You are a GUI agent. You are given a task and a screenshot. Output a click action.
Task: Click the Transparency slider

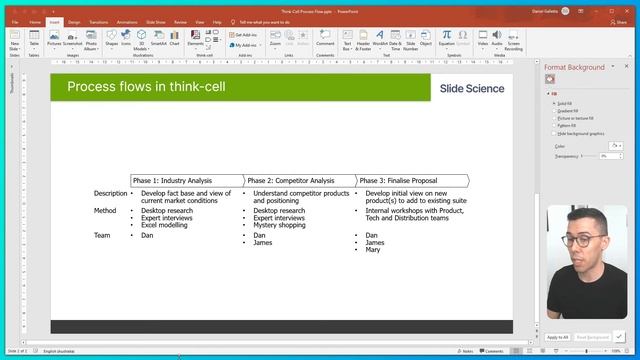click(589, 156)
